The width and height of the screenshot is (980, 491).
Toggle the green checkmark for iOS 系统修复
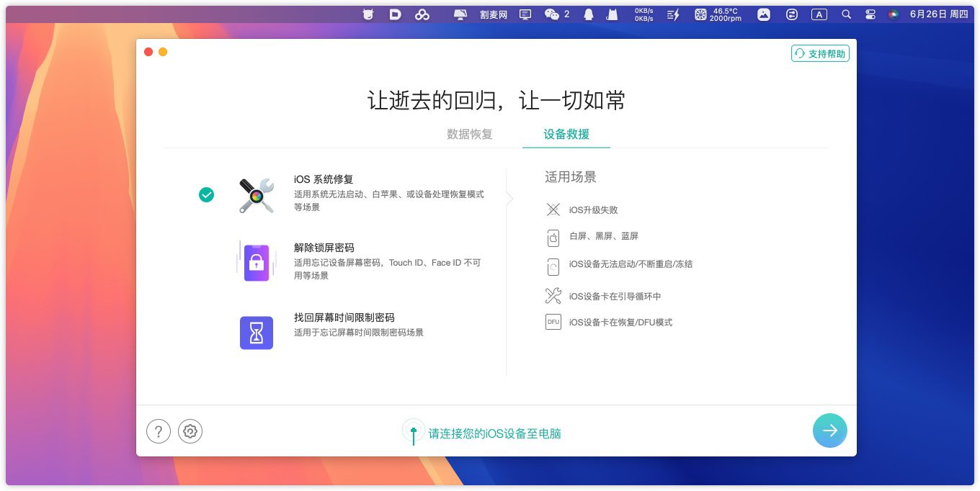tap(207, 195)
